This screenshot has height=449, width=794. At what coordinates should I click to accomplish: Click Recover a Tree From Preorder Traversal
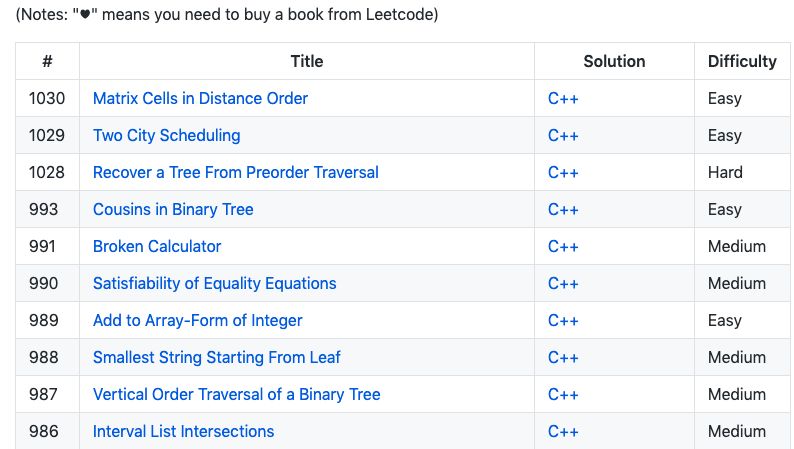[235, 172]
